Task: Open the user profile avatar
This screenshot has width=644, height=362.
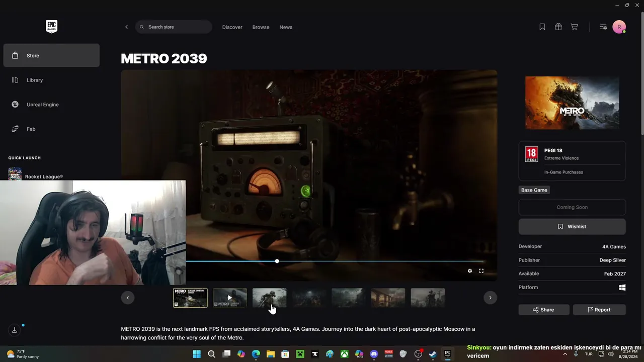Action: tap(619, 27)
